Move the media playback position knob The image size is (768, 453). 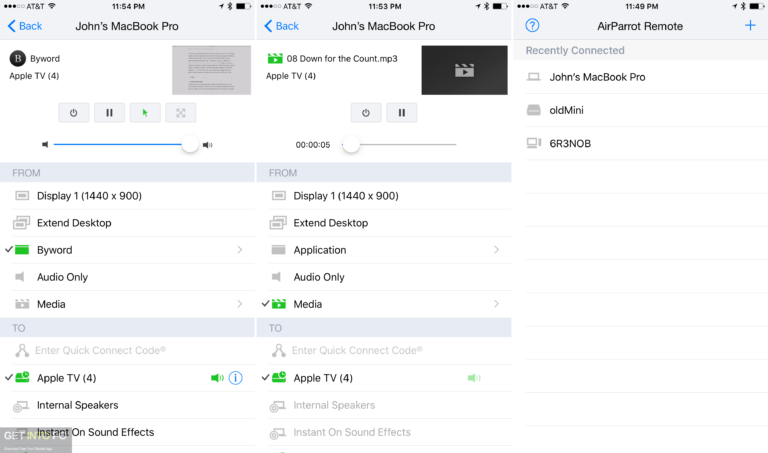[351, 144]
